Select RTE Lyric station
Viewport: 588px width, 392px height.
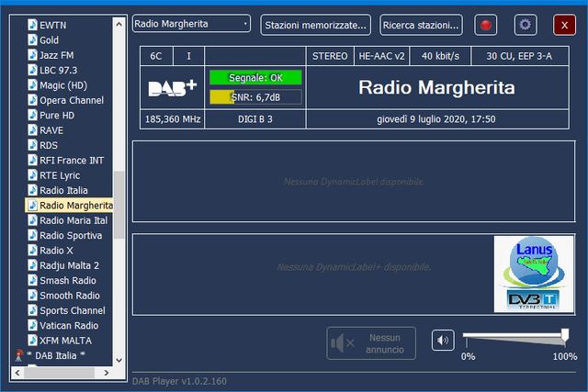[60, 175]
